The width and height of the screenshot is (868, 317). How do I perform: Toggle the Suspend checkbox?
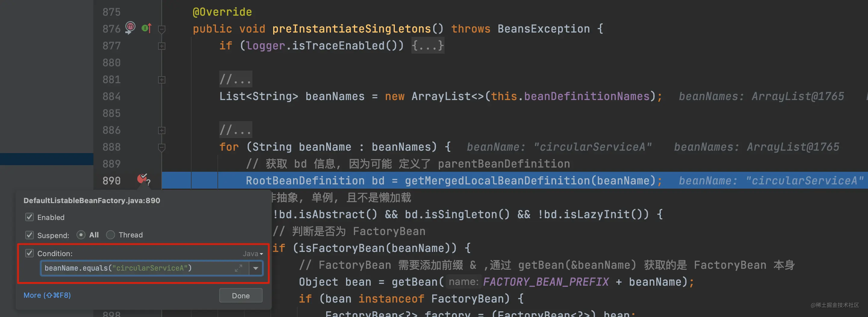point(30,235)
